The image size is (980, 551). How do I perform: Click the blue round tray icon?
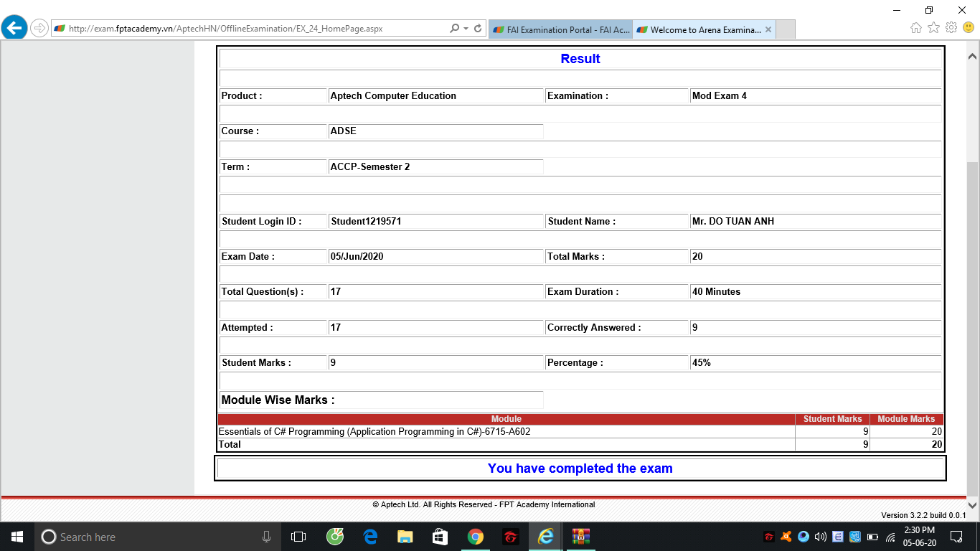(804, 537)
